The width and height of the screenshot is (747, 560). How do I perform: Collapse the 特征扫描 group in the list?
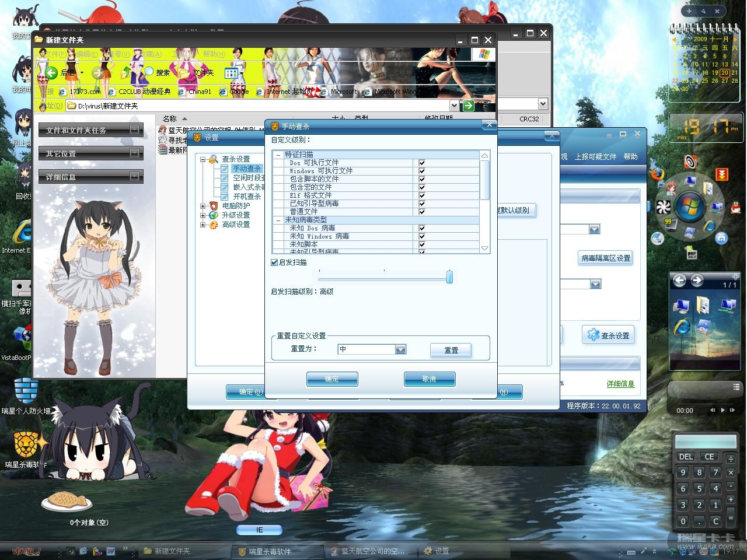[279, 155]
